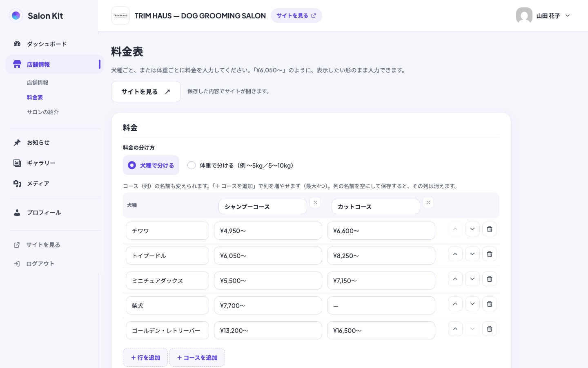Delete the トイプードル row

click(x=490, y=254)
